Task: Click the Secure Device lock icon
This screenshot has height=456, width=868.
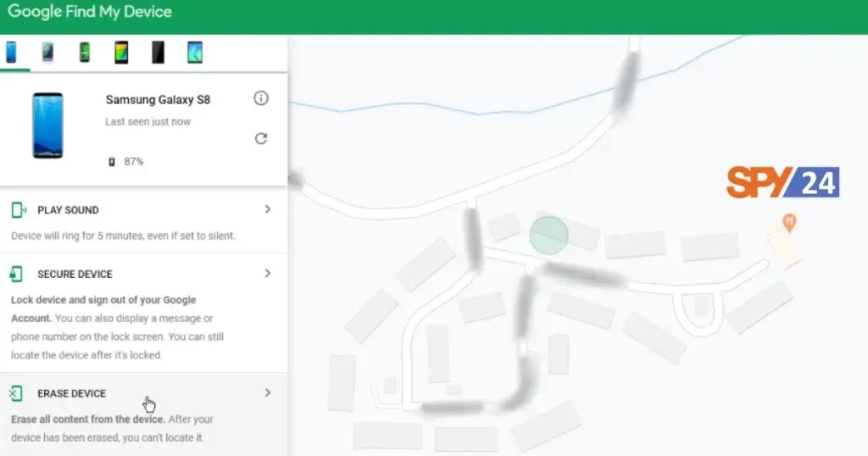Action: (17, 274)
